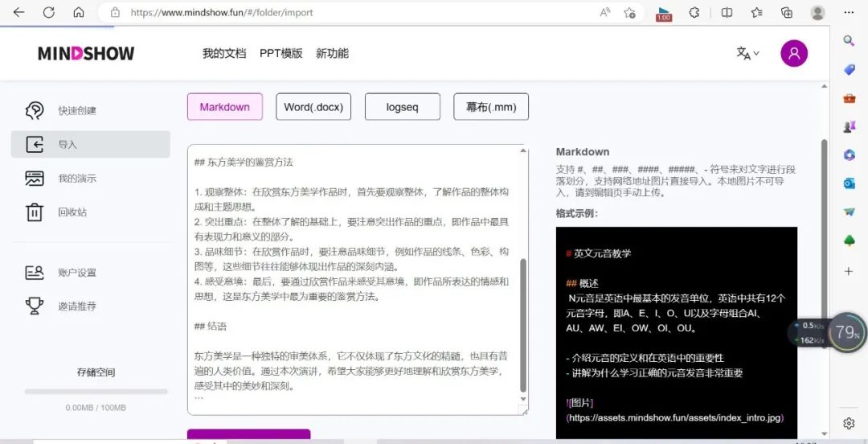Click the purple import button below the text area
This screenshot has width=868, height=444.
pyautogui.click(x=248, y=436)
